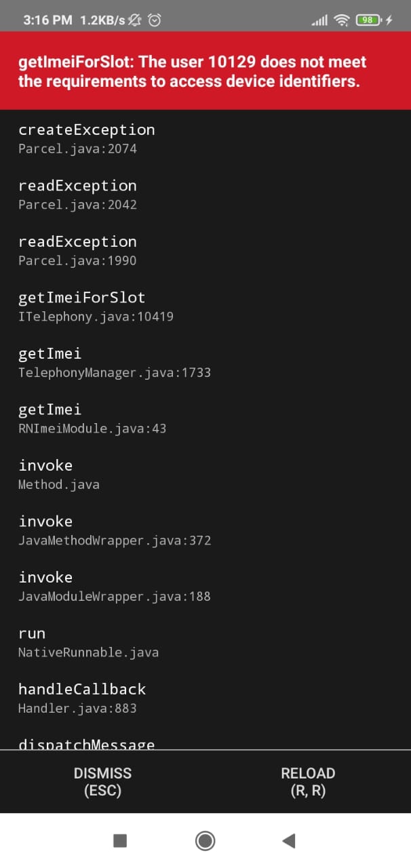
Task: Tap the Android back navigation triangle
Action: tap(289, 841)
